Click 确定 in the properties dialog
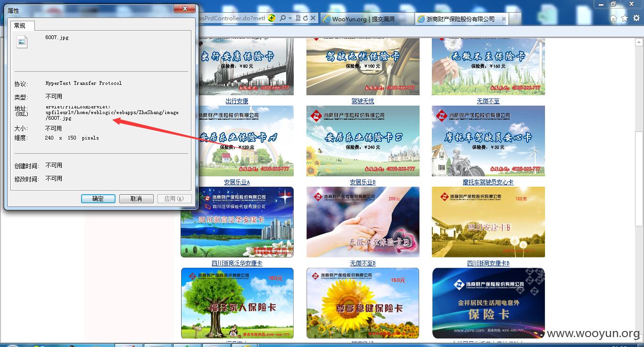 coord(98,198)
